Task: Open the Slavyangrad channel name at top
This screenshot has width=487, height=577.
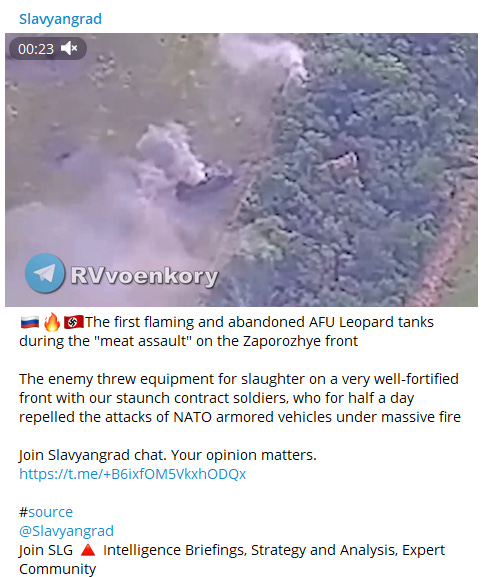Action: (x=60, y=19)
